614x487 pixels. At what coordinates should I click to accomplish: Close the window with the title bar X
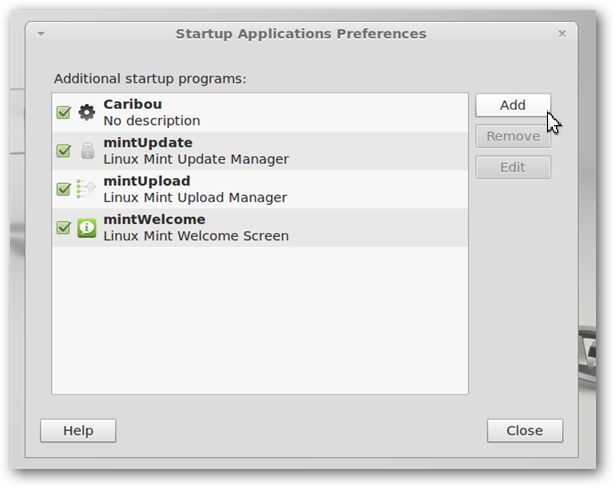pos(562,34)
